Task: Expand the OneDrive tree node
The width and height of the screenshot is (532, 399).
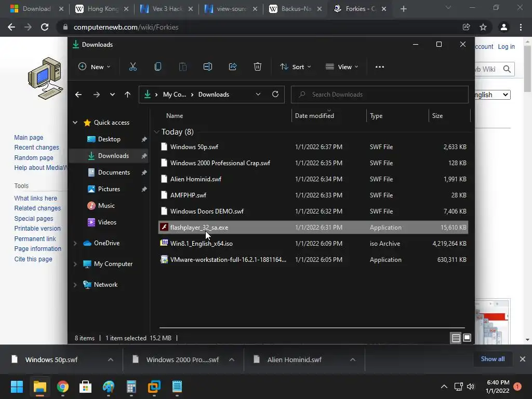Action: click(75, 243)
